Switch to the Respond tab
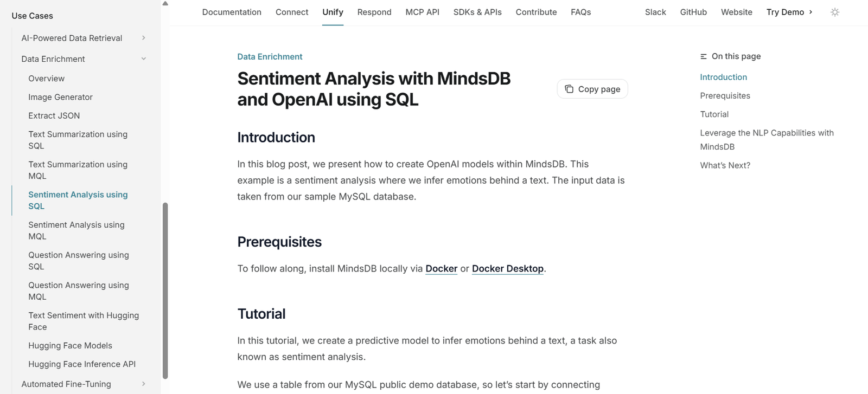 [x=374, y=11]
